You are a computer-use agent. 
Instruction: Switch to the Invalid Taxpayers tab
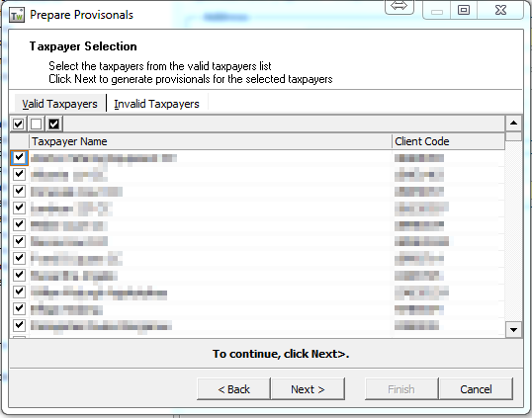coord(156,104)
